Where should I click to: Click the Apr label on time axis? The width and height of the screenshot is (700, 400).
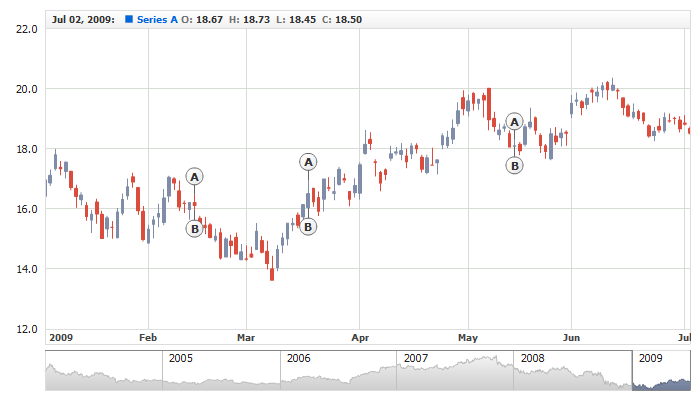(360, 338)
